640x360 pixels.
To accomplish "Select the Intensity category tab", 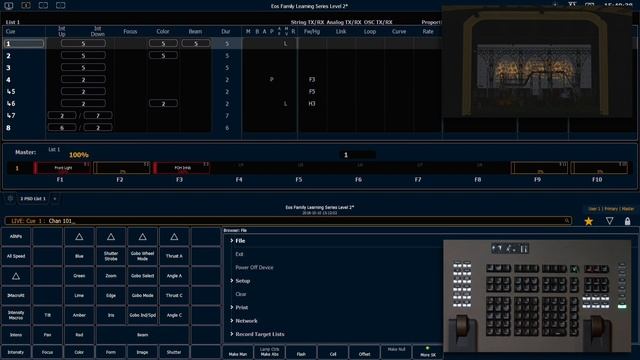I will tap(16, 352).
